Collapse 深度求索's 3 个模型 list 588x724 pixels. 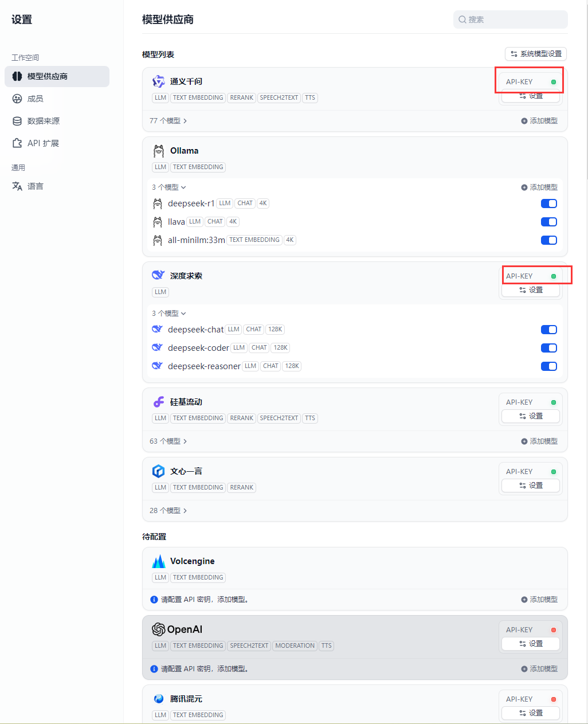pos(169,314)
